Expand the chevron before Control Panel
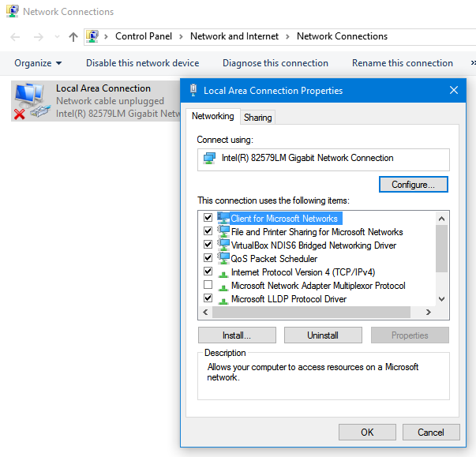The height and width of the screenshot is (457, 476). (106, 37)
